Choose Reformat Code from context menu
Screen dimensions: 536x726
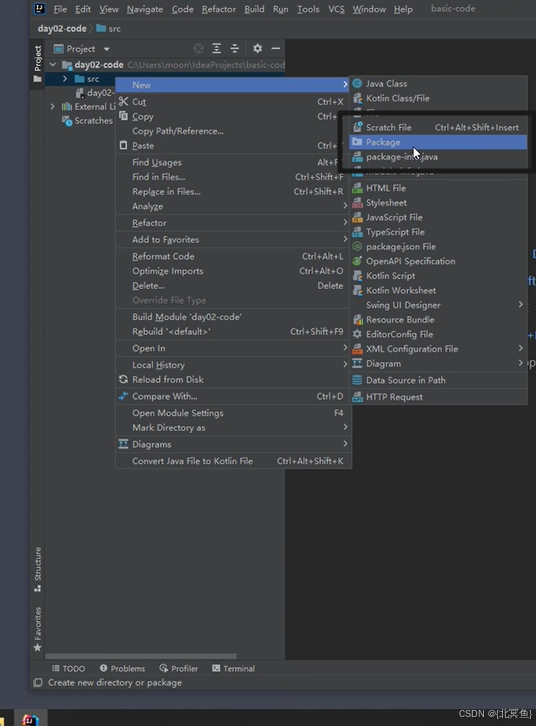[x=232, y=257]
